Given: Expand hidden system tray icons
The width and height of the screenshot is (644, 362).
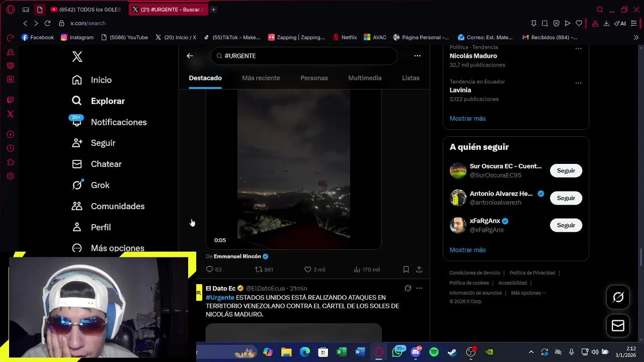Looking at the screenshot, I should pos(531,352).
